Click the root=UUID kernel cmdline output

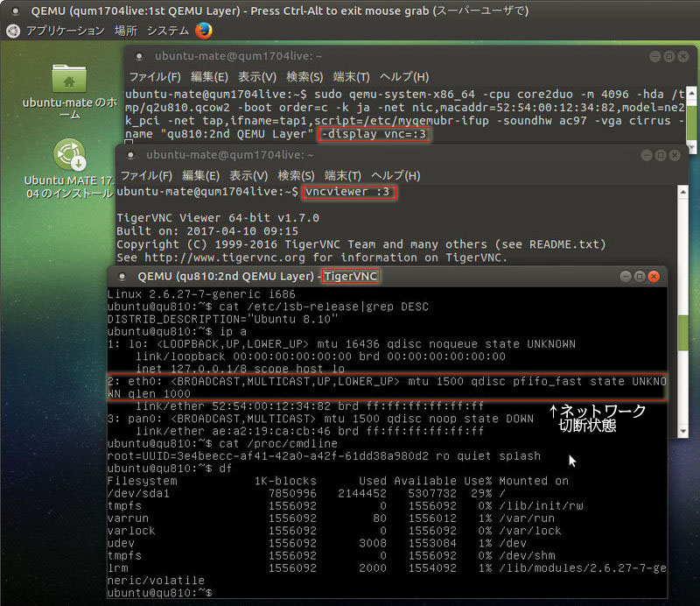point(324,456)
